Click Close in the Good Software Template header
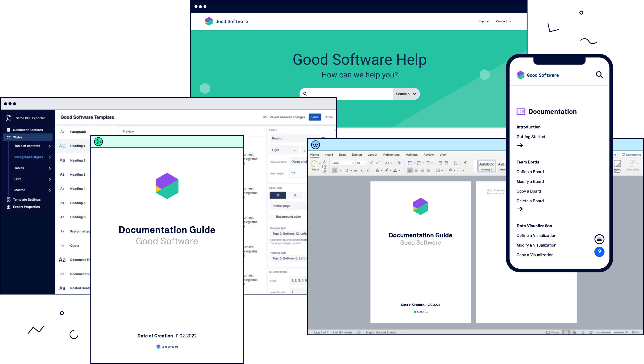The height and width of the screenshot is (364, 644). (328, 117)
